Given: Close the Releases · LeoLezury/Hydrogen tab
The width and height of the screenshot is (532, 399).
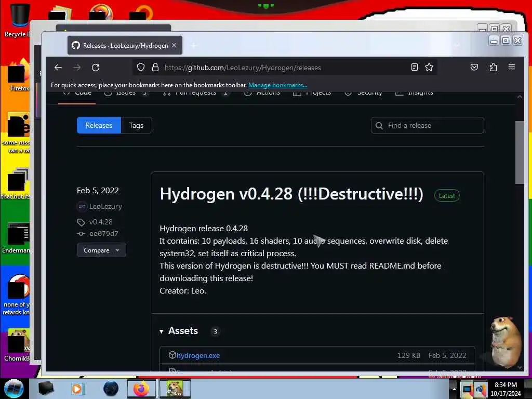Looking at the screenshot, I should [x=174, y=45].
